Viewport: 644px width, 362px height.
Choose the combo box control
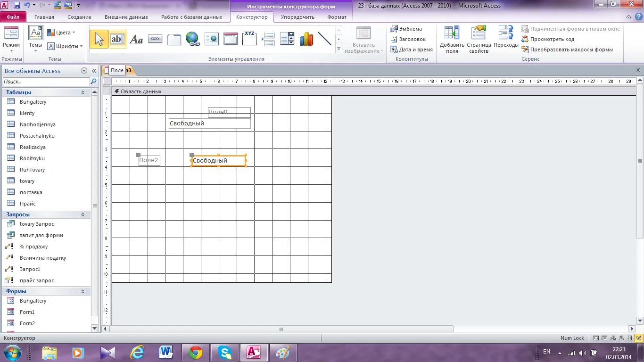(x=287, y=39)
